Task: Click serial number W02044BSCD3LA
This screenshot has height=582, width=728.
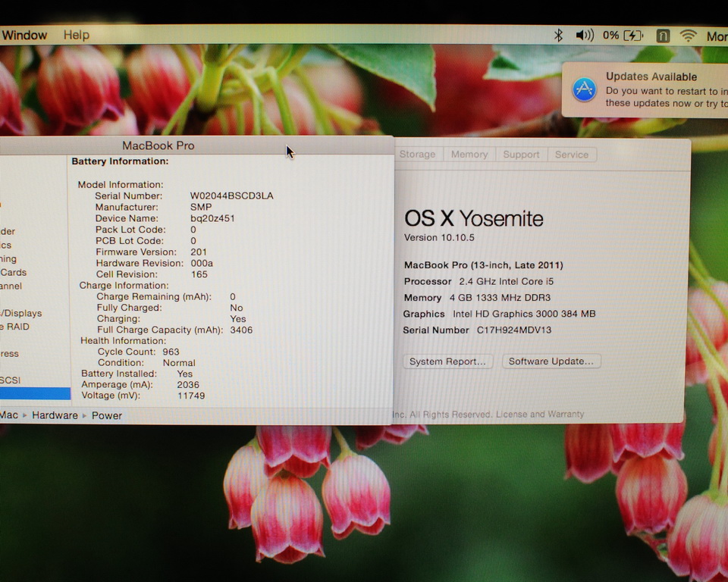Action: pos(232,196)
